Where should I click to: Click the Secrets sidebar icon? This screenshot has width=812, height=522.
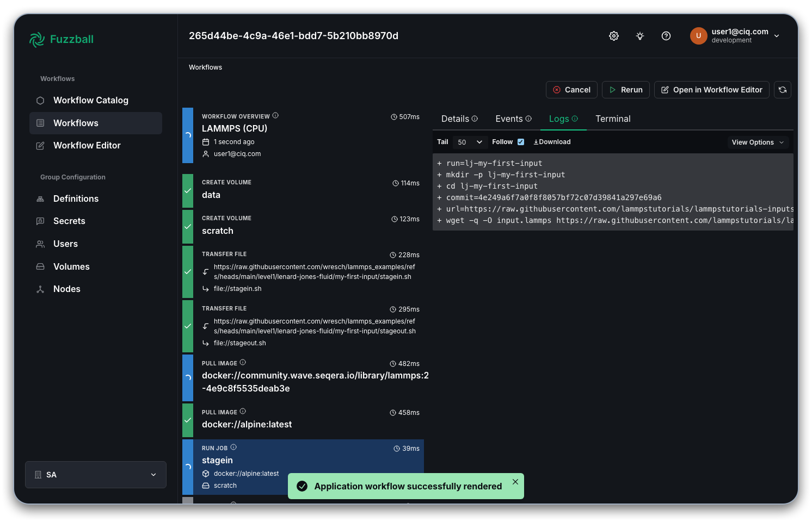pyautogui.click(x=40, y=221)
